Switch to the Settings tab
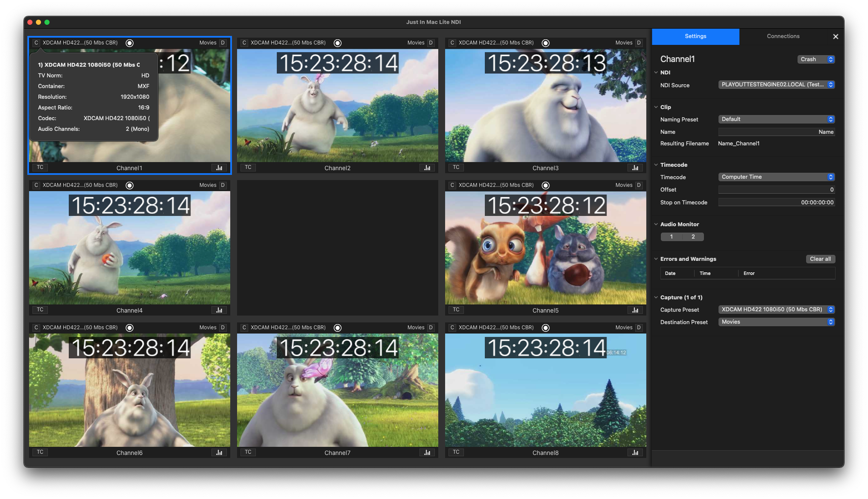The height and width of the screenshot is (499, 868). click(x=695, y=36)
